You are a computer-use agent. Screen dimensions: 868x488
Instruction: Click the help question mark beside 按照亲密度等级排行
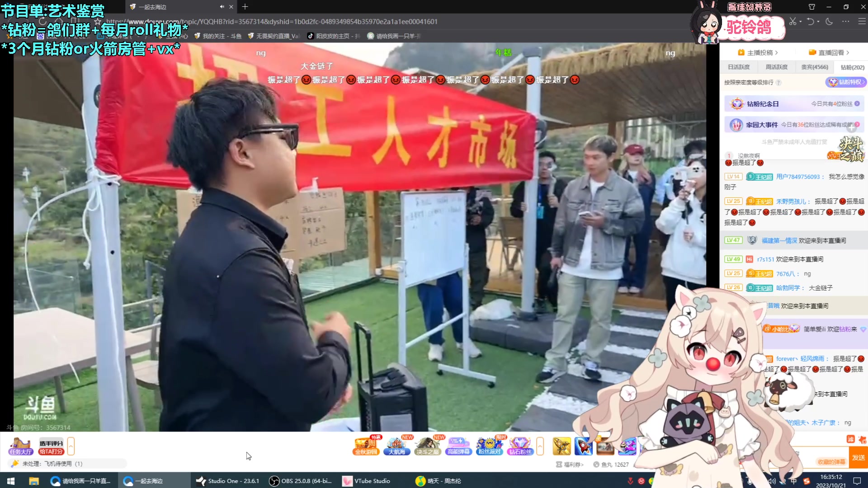coord(778,82)
